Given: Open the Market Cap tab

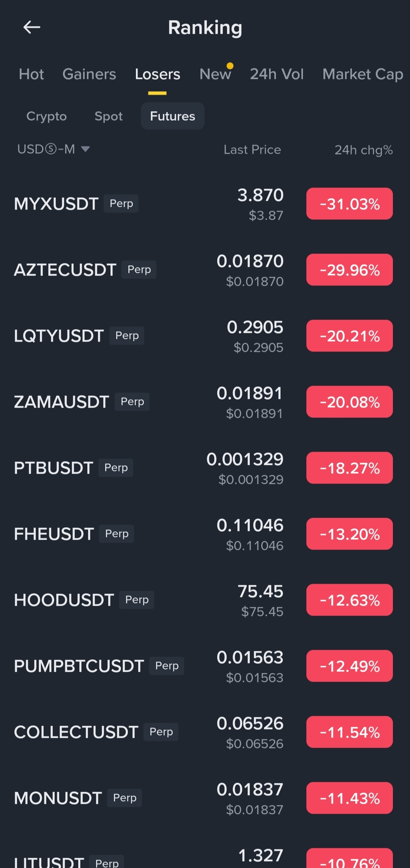Looking at the screenshot, I should click(363, 74).
